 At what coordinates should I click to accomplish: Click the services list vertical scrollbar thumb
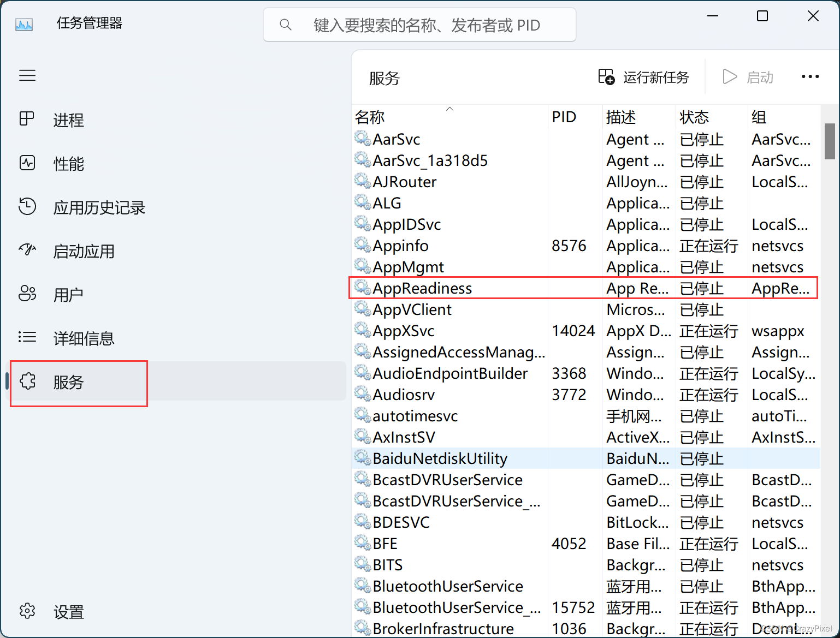(x=830, y=140)
